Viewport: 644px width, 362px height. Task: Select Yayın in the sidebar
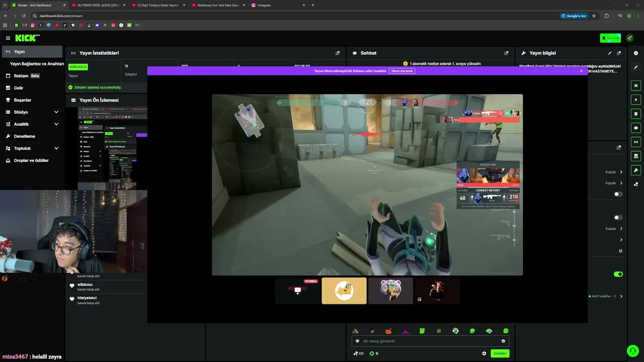pos(33,52)
